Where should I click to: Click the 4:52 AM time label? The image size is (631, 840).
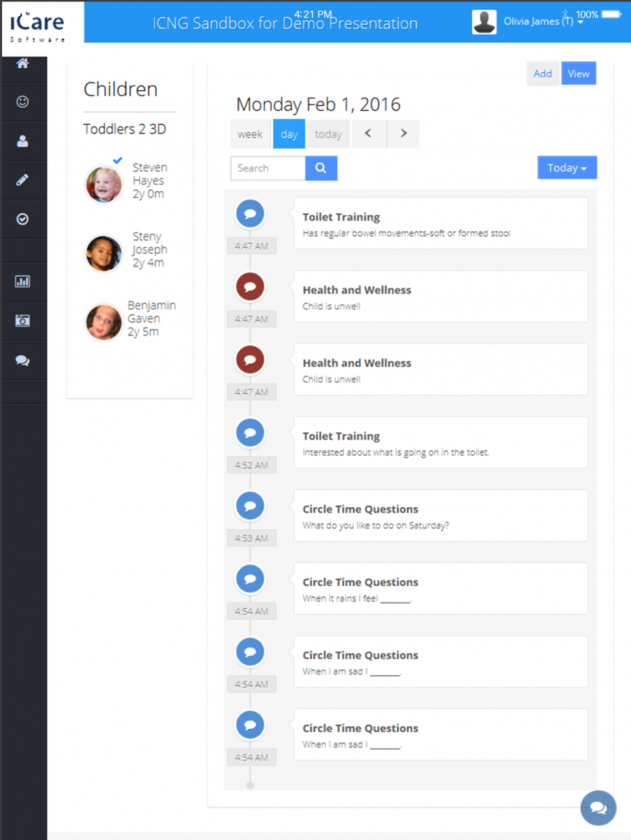[251, 465]
